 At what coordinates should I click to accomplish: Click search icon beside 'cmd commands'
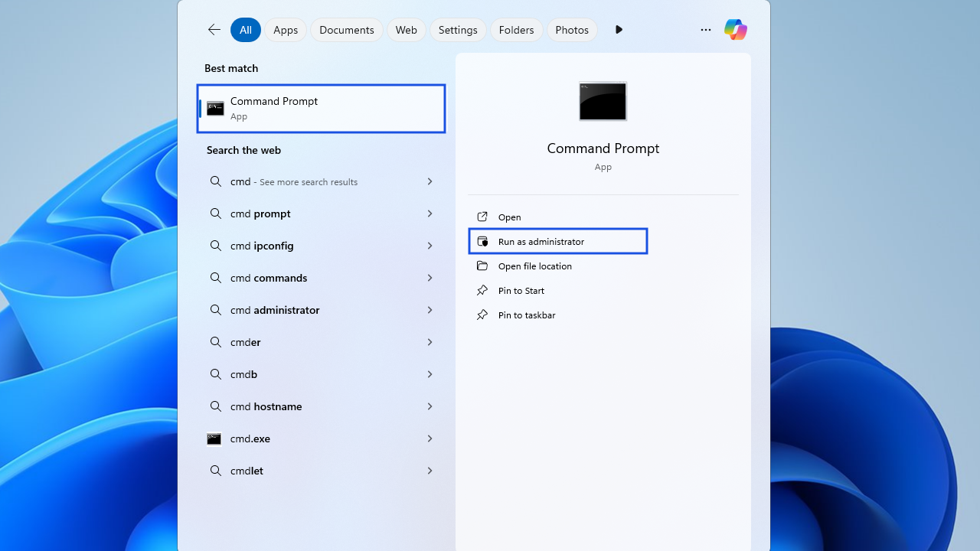pos(216,278)
